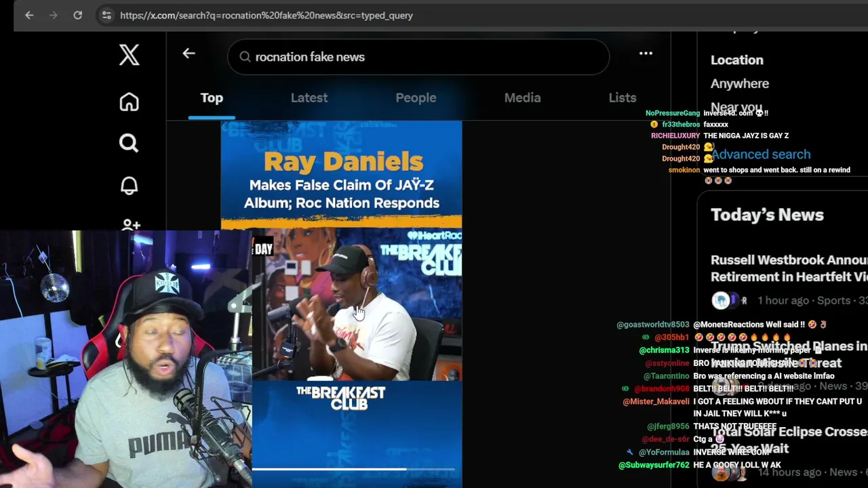Open the Lists tab

pyautogui.click(x=623, y=98)
